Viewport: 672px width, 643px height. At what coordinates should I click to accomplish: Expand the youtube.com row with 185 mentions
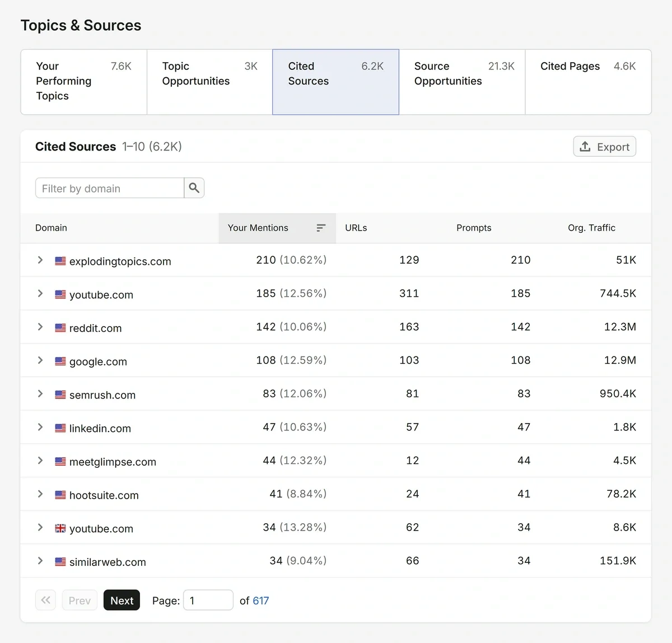[40, 294]
